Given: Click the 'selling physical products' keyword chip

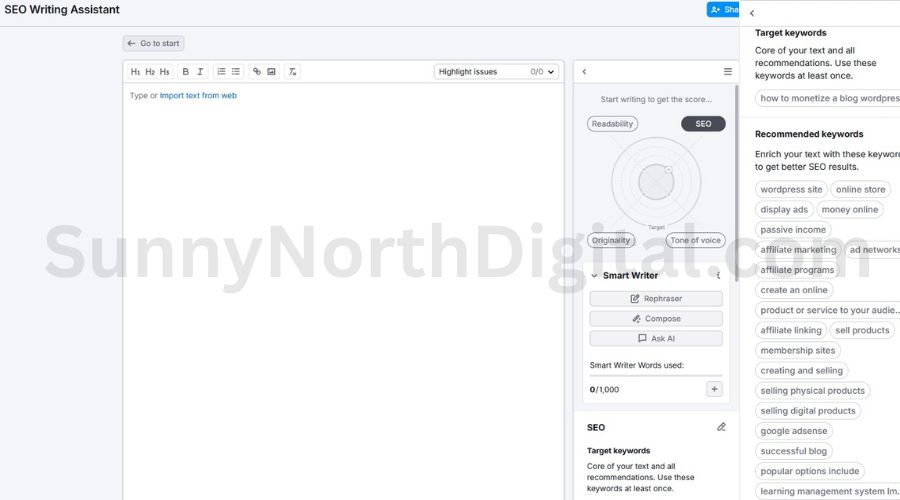Looking at the screenshot, I should click(x=813, y=390).
